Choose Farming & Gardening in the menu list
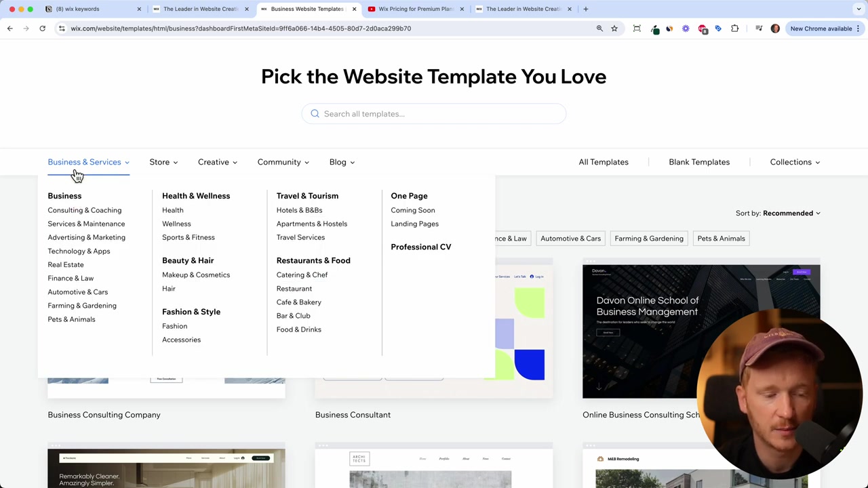This screenshot has height=488, width=868. [x=82, y=306]
